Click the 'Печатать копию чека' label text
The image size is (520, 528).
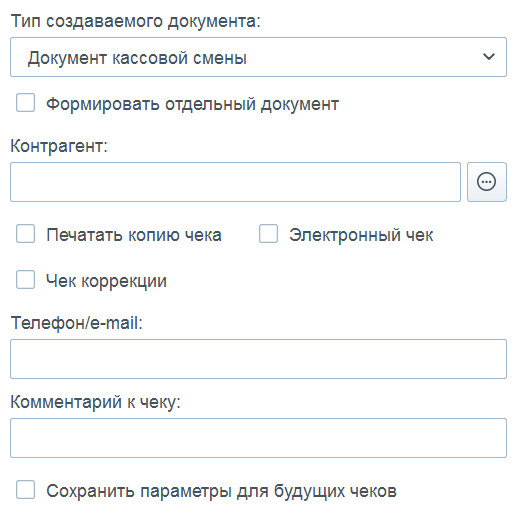pyautogui.click(x=134, y=235)
